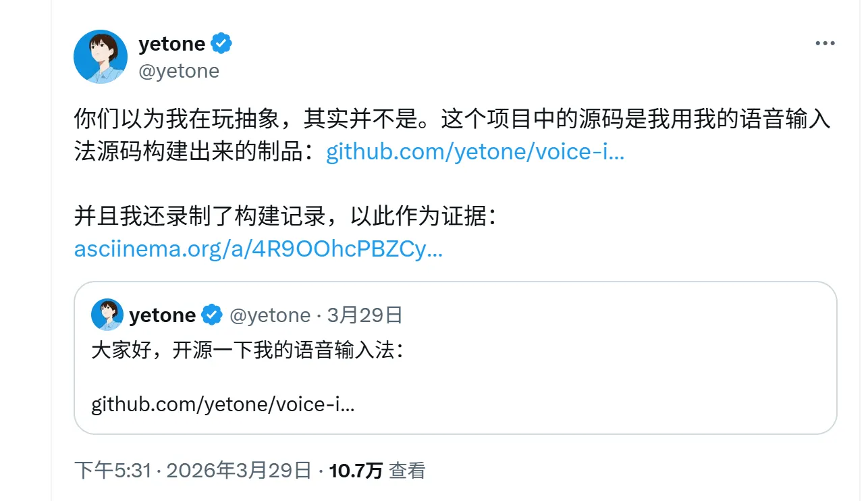The height and width of the screenshot is (501, 868).
Task: Click the bold 10.7万 view count
Action: click(356, 471)
